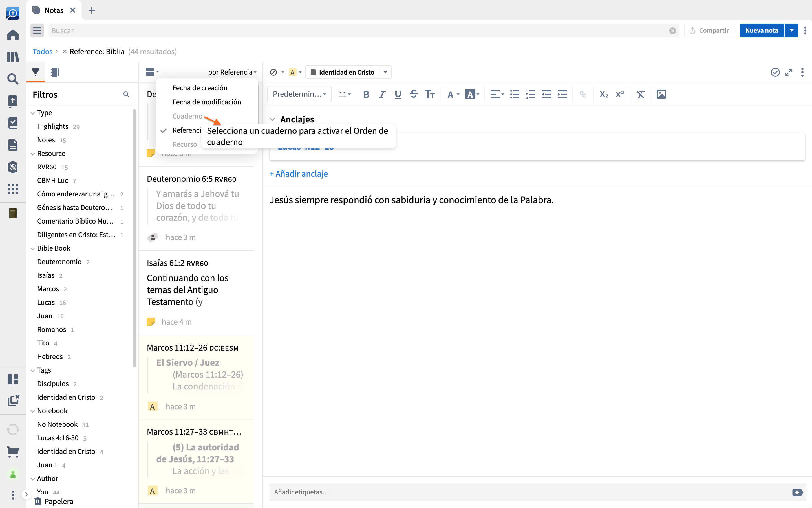Open the apps grid icon in the sidebar
Screen dimensions: 812x508
coord(13,189)
